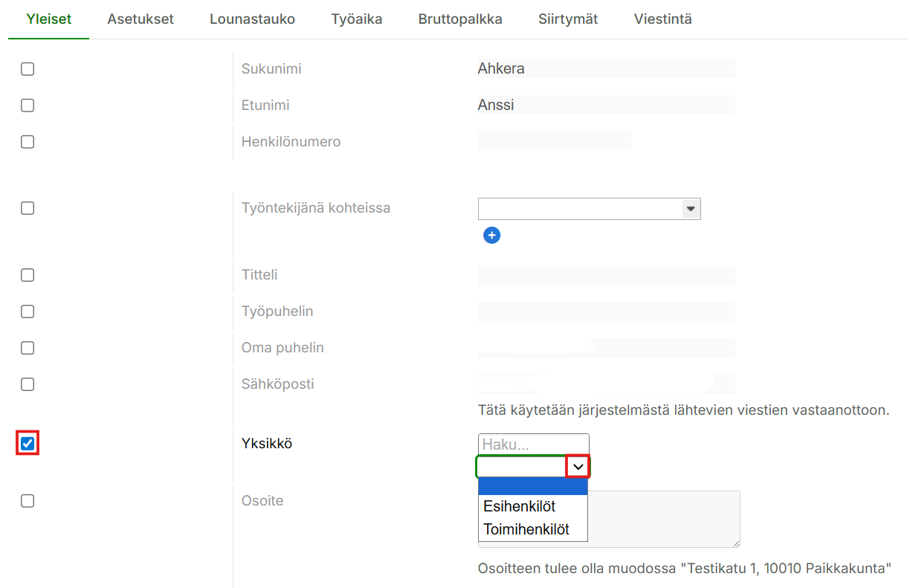Image resolution: width=907 pixels, height=588 pixels.
Task: Check the Osoite checkbox
Action: coord(28,501)
